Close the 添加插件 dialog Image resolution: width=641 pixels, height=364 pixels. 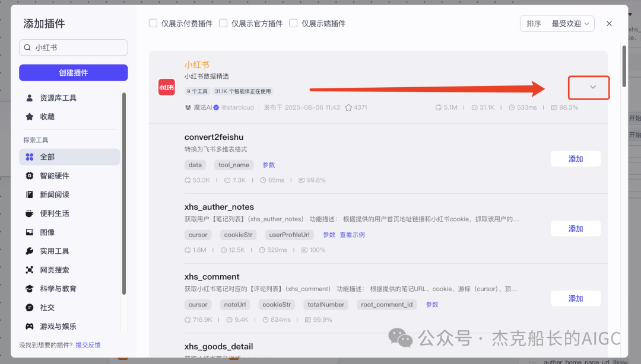pyautogui.click(x=609, y=24)
